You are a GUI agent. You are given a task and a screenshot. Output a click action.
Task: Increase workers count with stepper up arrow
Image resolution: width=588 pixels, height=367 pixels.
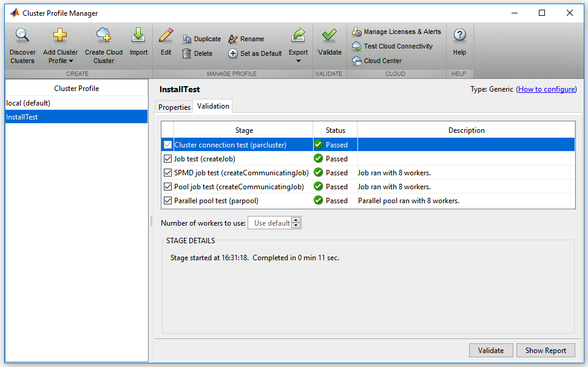point(296,220)
